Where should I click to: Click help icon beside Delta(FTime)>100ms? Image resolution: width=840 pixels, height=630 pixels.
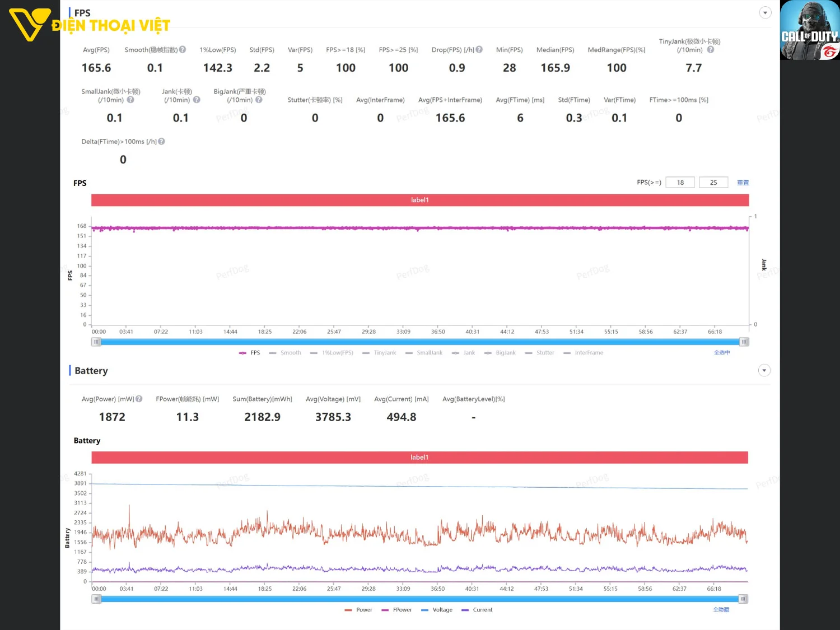tap(162, 142)
